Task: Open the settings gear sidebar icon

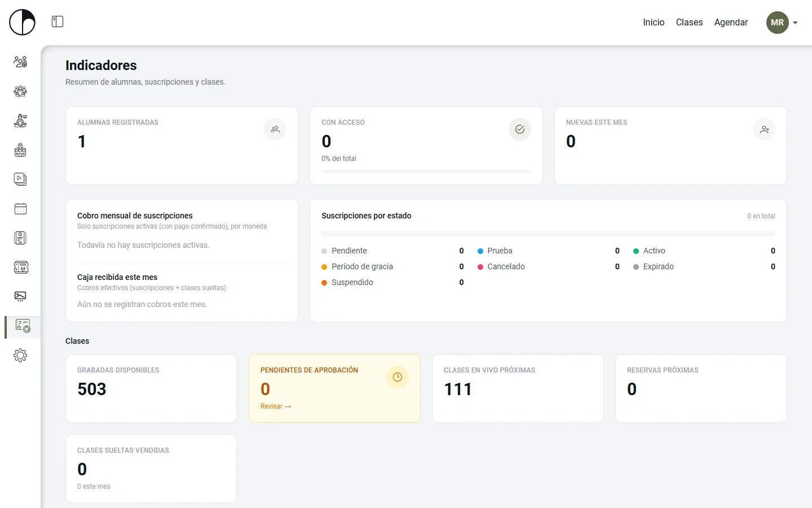Action: tap(20, 356)
